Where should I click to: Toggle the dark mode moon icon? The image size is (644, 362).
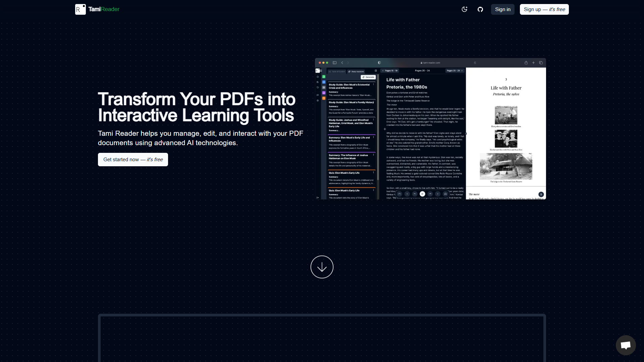(465, 9)
